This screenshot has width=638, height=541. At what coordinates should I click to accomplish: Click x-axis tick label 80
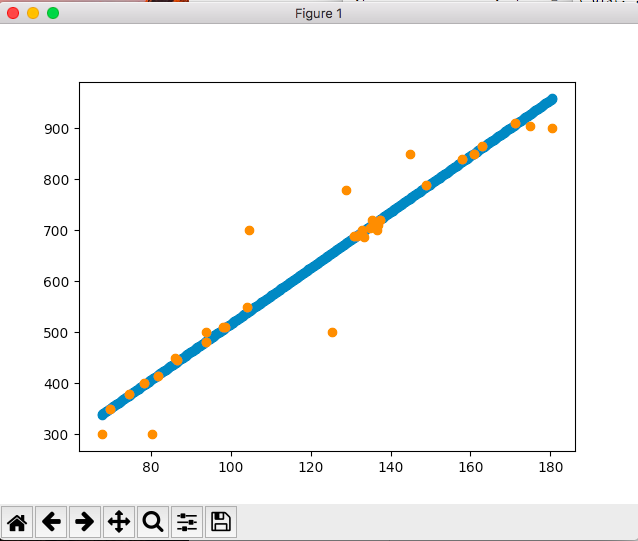pos(151,467)
